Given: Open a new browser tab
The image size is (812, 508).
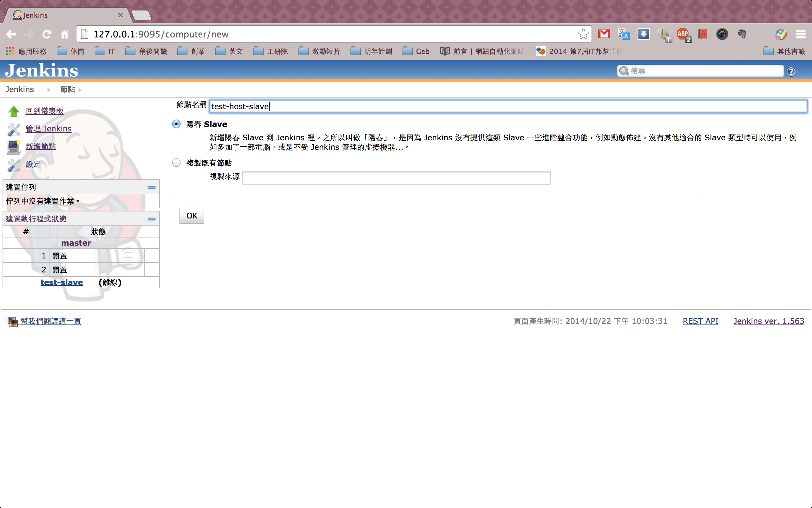Looking at the screenshot, I should click(x=141, y=15).
